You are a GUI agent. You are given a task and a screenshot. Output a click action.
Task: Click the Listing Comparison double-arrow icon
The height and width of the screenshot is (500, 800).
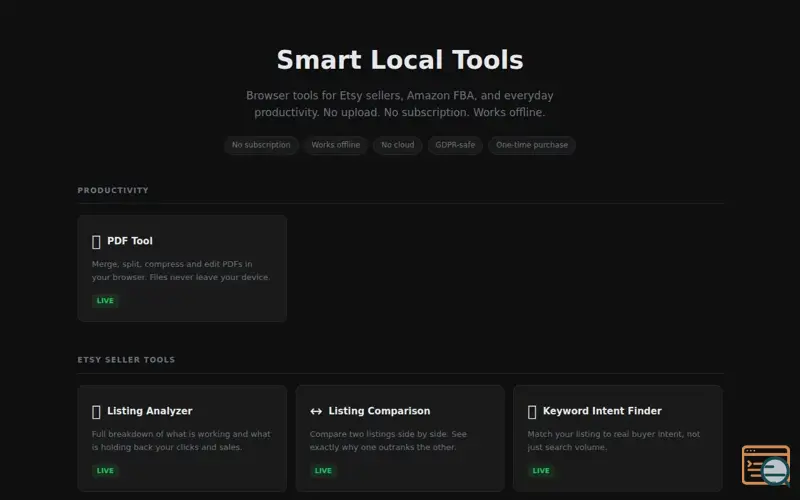316,411
